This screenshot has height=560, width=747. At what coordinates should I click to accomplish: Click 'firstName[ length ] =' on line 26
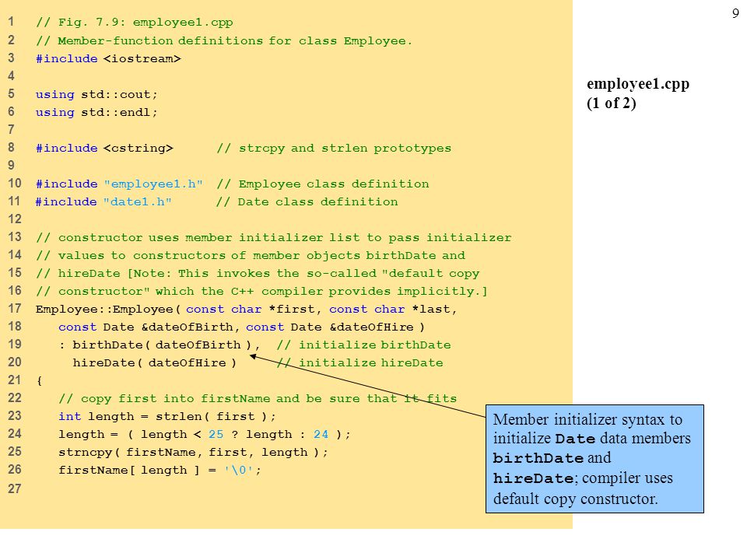pos(137,471)
